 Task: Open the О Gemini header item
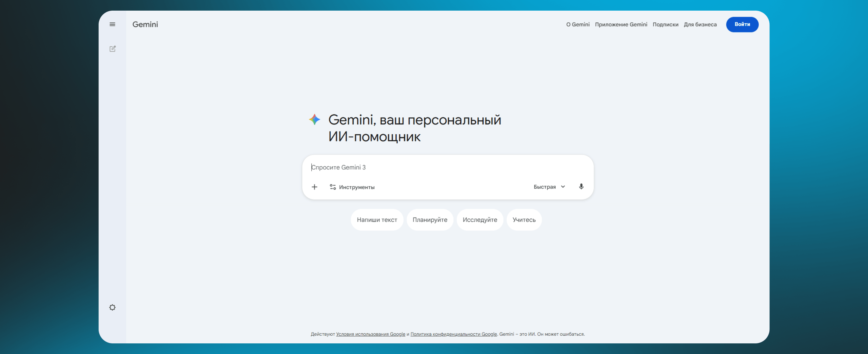tap(577, 24)
